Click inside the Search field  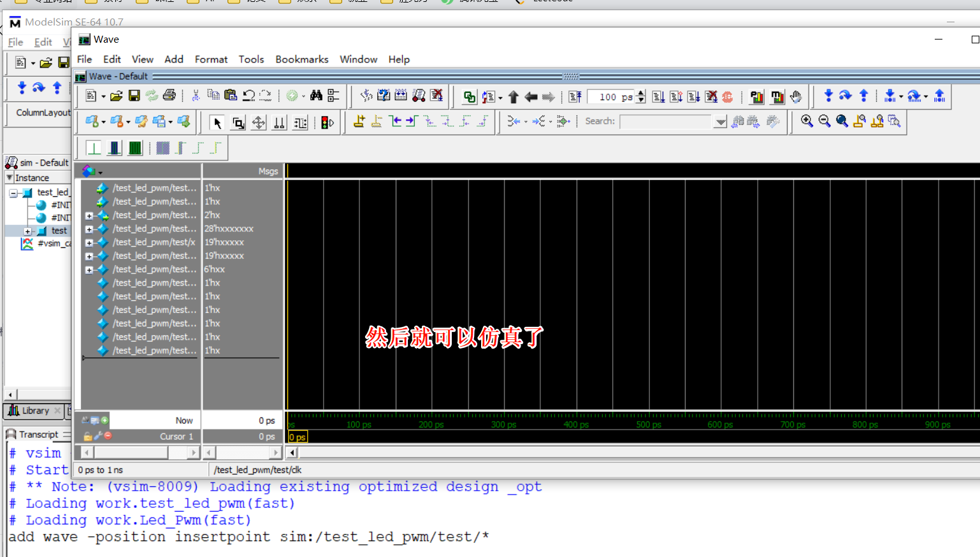point(666,121)
